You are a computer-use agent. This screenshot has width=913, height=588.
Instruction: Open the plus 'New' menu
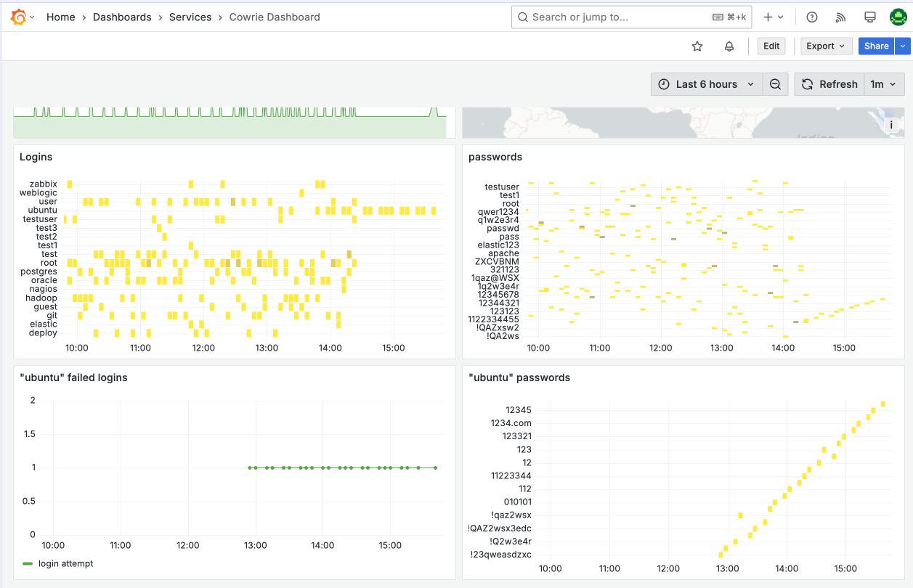774,17
